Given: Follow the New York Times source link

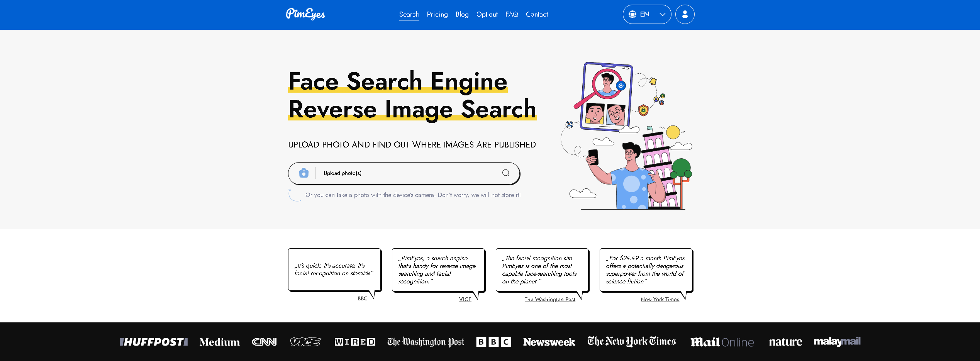Looking at the screenshot, I should click(x=660, y=299).
